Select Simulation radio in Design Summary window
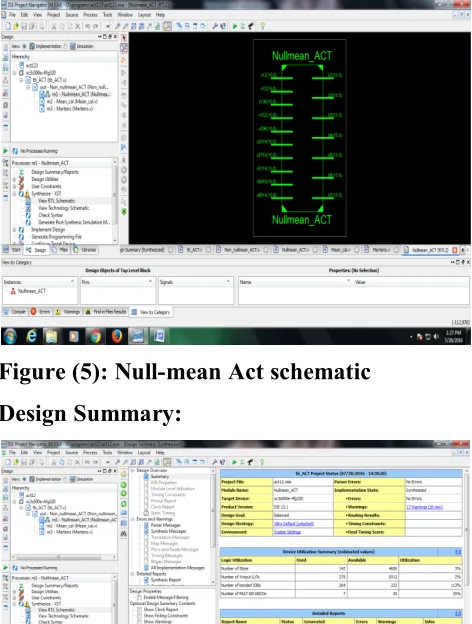This screenshot has height=624, width=472. click(x=66, y=479)
